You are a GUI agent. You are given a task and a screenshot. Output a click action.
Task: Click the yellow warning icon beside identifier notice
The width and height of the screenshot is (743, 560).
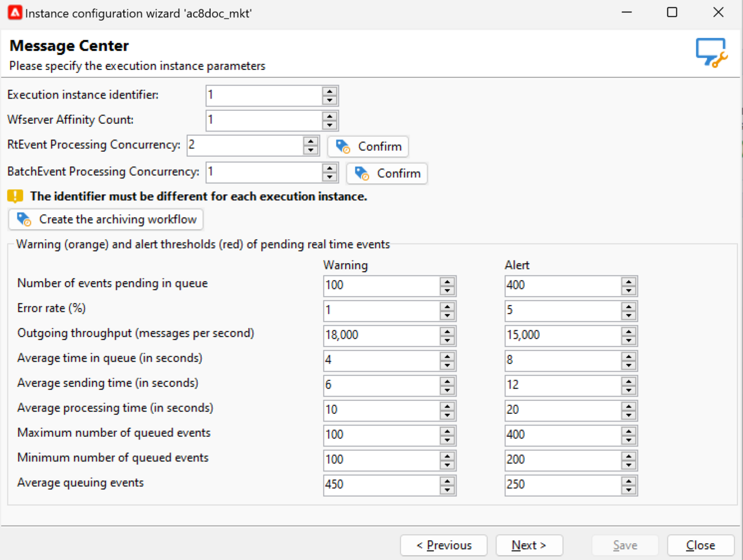[x=15, y=196]
